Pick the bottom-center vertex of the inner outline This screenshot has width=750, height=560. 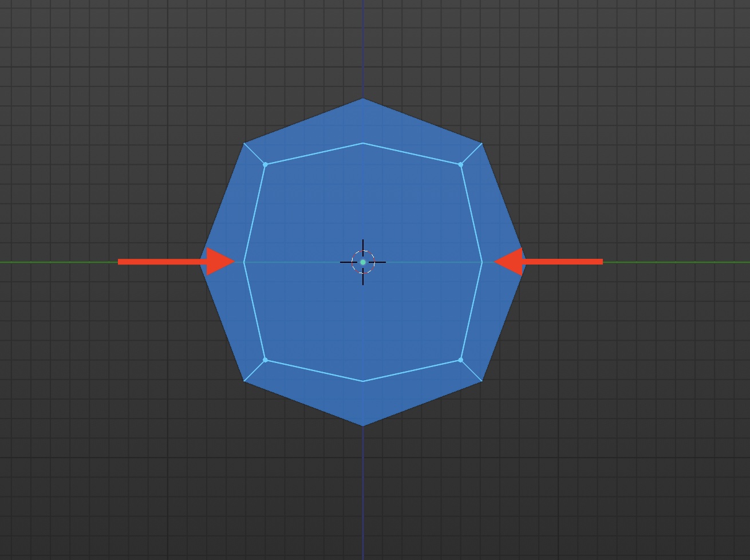(x=363, y=381)
